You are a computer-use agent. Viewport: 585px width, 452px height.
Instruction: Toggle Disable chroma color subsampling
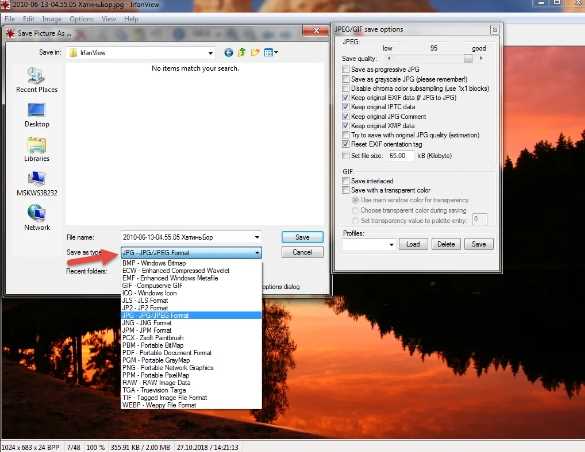pyautogui.click(x=346, y=88)
